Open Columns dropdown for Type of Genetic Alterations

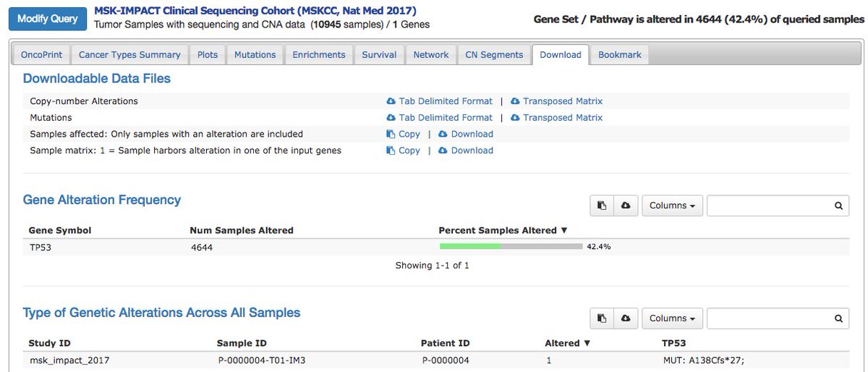tap(672, 318)
